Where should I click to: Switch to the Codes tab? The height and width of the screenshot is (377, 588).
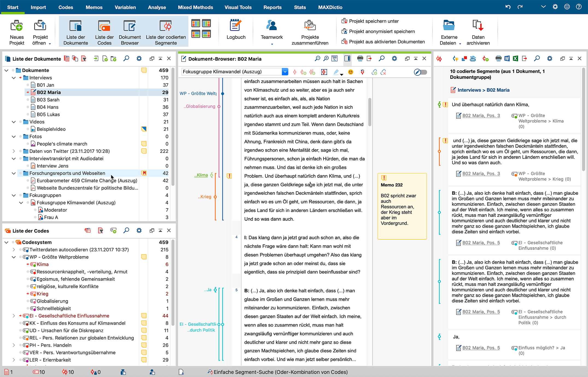66,7
